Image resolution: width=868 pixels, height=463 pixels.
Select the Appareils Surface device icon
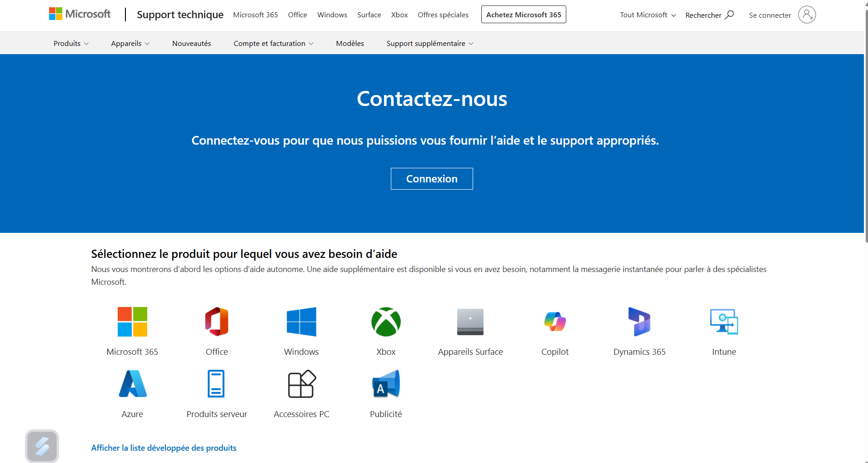point(470,322)
